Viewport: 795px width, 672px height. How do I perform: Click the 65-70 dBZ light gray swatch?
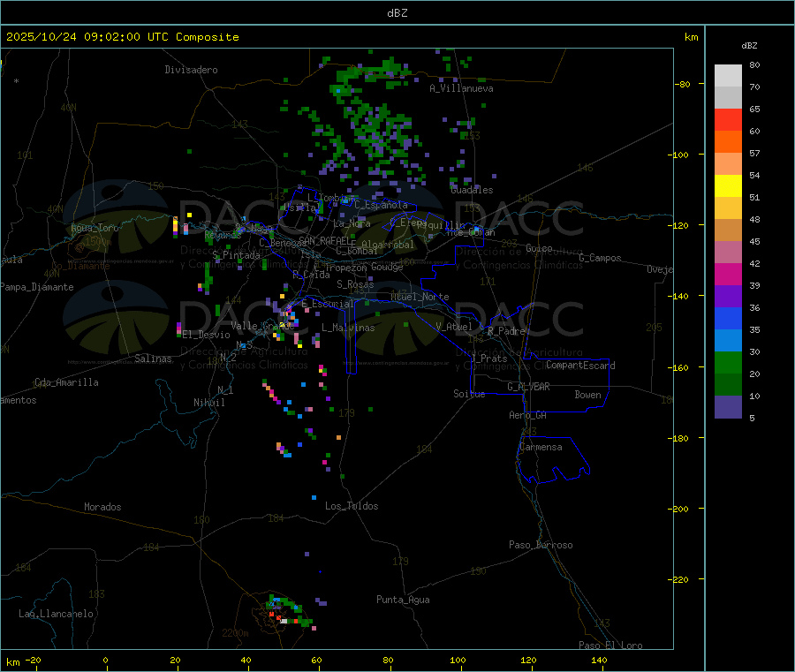pos(728,97)
